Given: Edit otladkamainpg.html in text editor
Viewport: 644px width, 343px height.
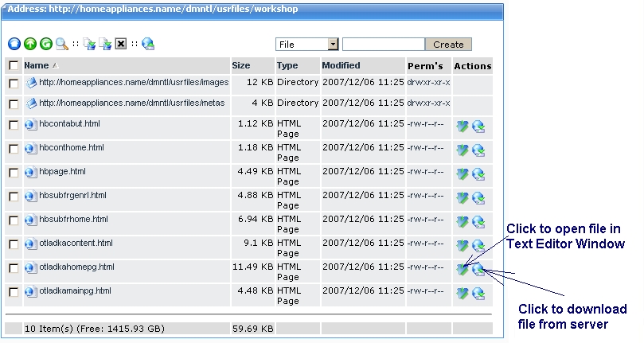Looking at the screenshot, I should 463,294.
